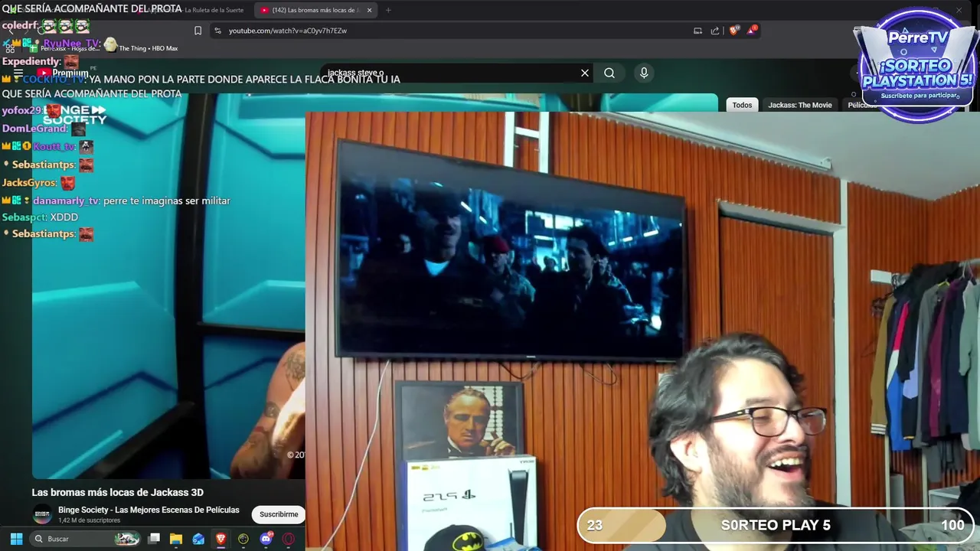Clear the YouTube search box with X
Viewport: 980px width, 551px height.
pyautogui.click(x=585, y=73)
